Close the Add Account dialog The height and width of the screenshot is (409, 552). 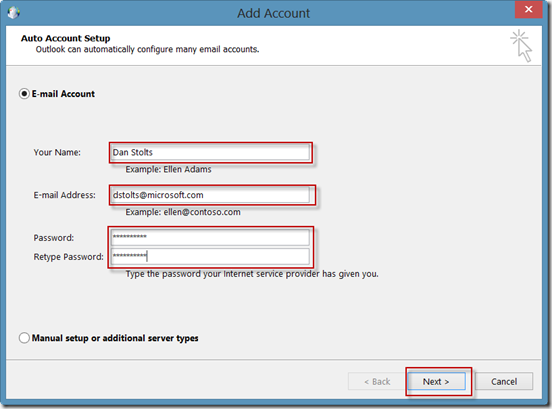tap(528, 10)
